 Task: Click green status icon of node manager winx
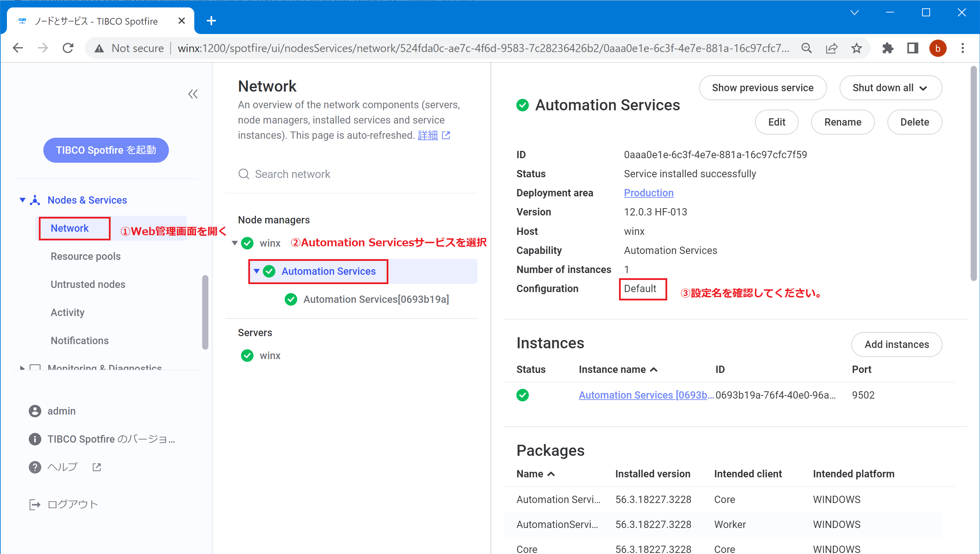click(x=247, y=243)
